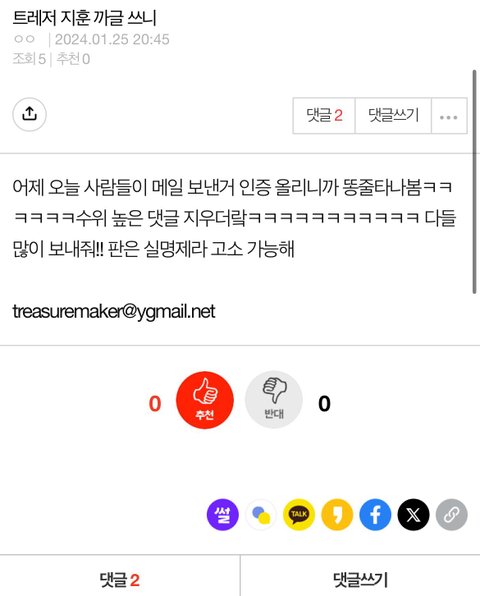This screenshot has width=480, height=596.
Task: Switch to bottom 댓글 2 tab
Action: point(120,579)
